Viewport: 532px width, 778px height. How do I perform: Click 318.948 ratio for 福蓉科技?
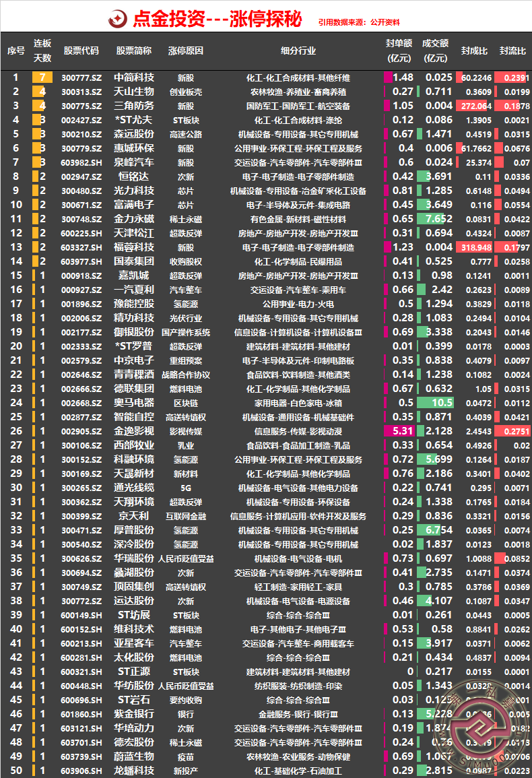pos(476,248)
